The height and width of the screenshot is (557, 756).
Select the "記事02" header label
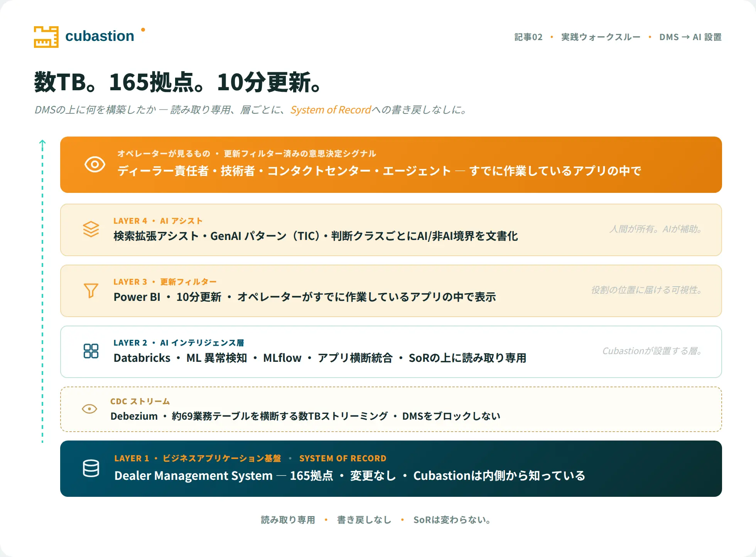[x=528, y=37]
